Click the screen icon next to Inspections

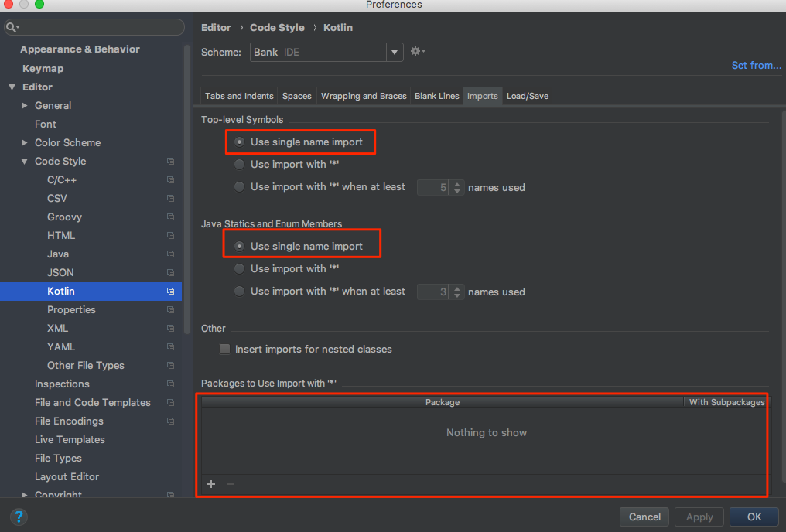pos(171,384)
